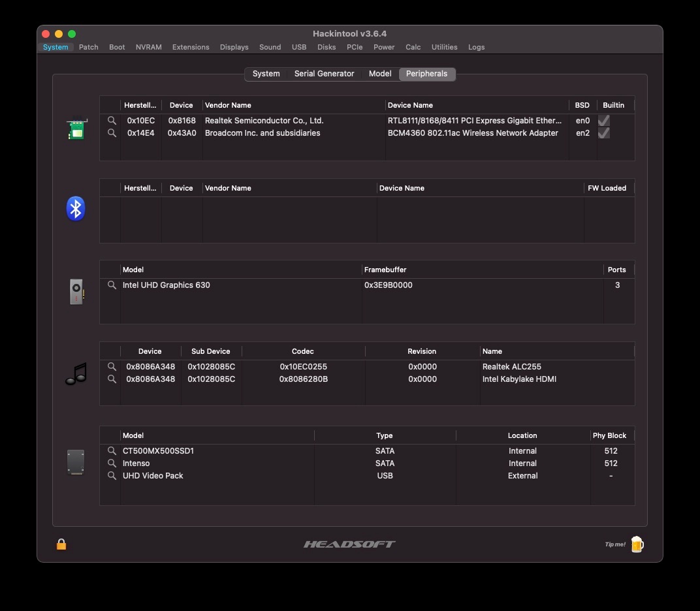Click the Tip me! link

[614, 544]
